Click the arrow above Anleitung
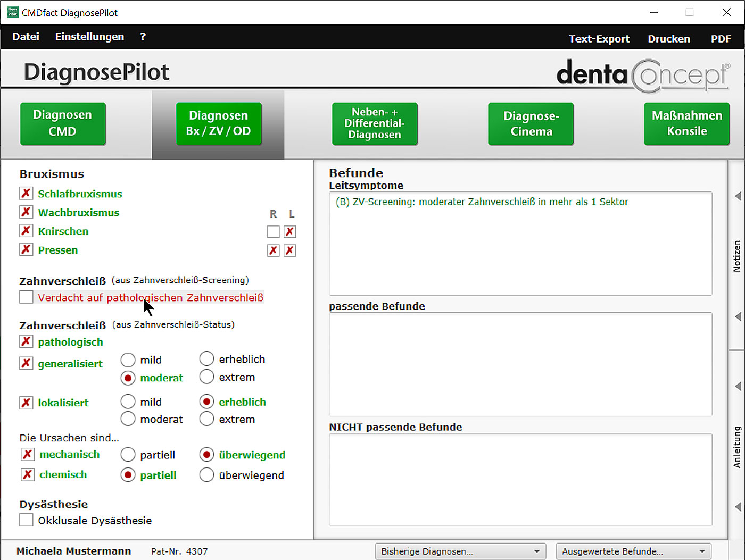 coord(738,386)
